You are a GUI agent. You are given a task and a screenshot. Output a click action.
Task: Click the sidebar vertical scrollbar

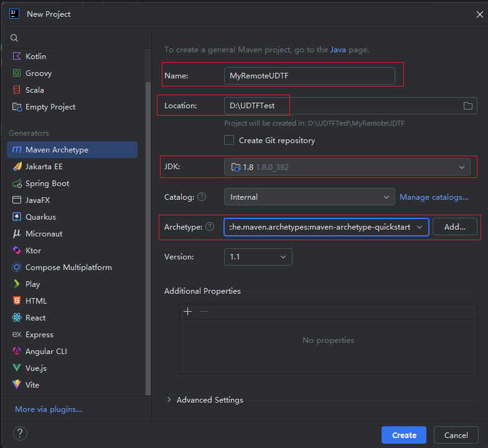(148, 238)
